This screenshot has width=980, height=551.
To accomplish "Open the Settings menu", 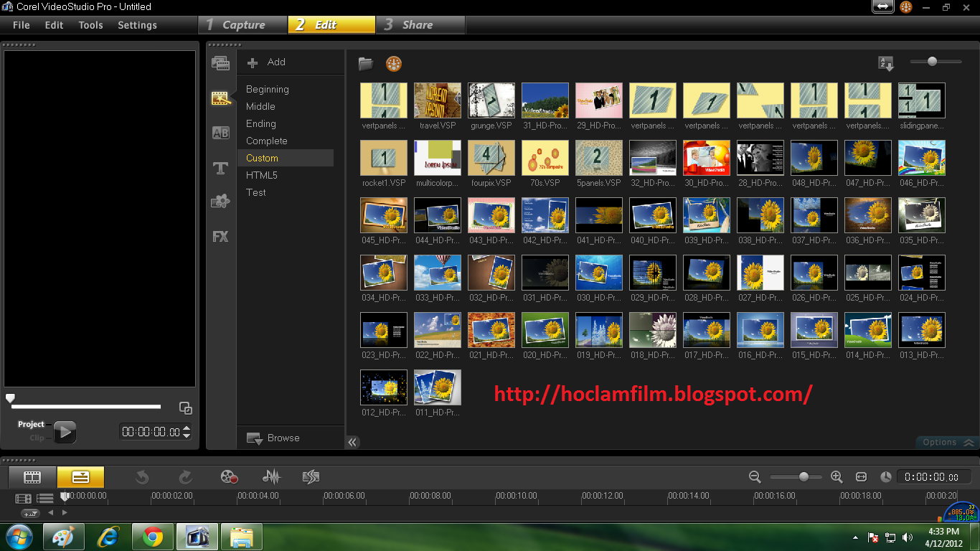I will 137,25.
